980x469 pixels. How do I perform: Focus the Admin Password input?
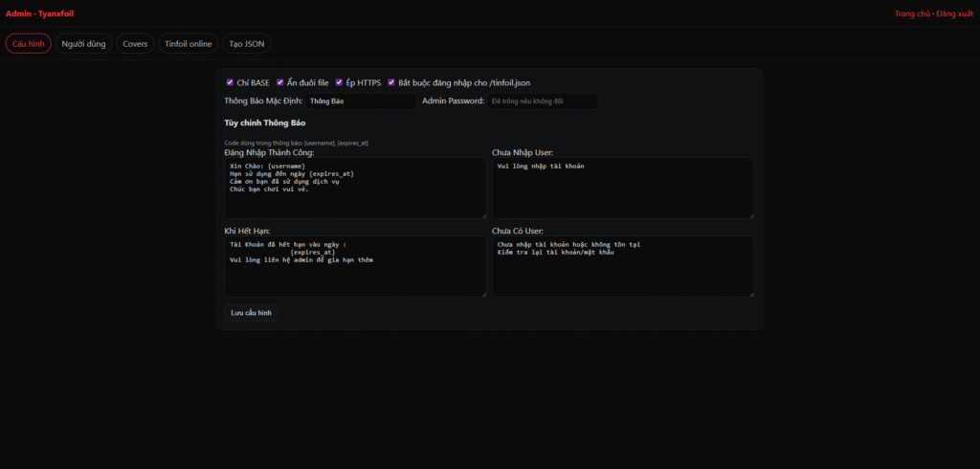(543, 100)
